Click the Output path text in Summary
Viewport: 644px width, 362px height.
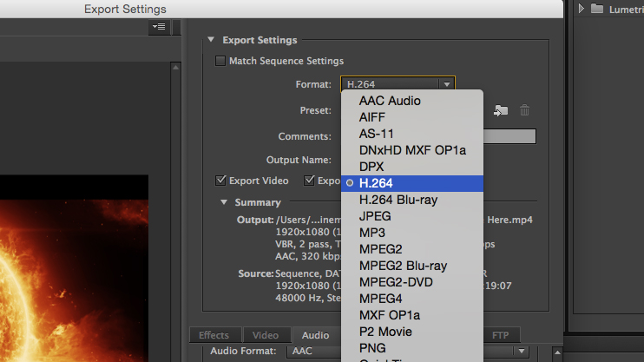[308, 220]
